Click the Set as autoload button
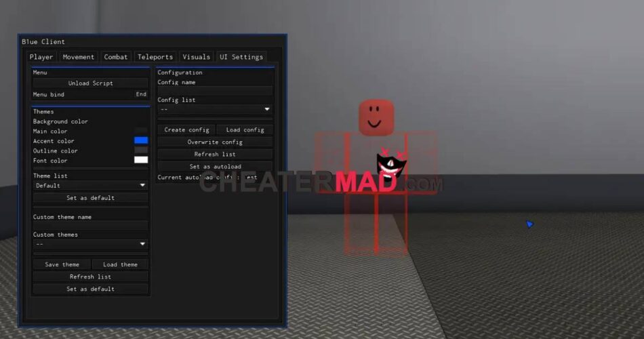The width and height of the screenshot is (644, 339). [x=215, y=166]
